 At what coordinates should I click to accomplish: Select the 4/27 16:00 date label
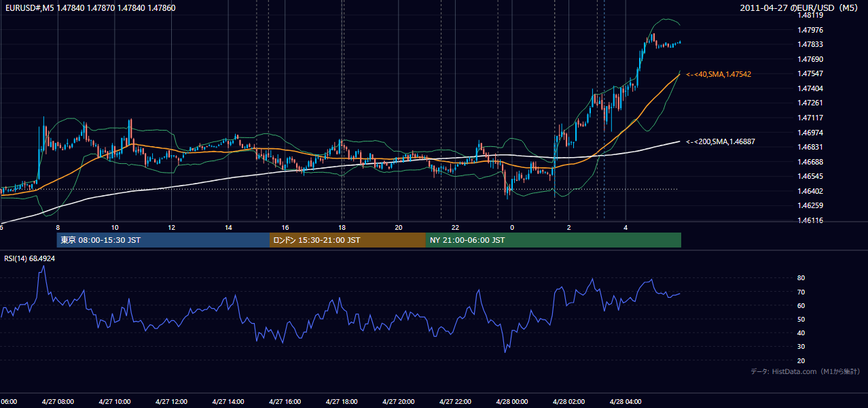[285, 402]
